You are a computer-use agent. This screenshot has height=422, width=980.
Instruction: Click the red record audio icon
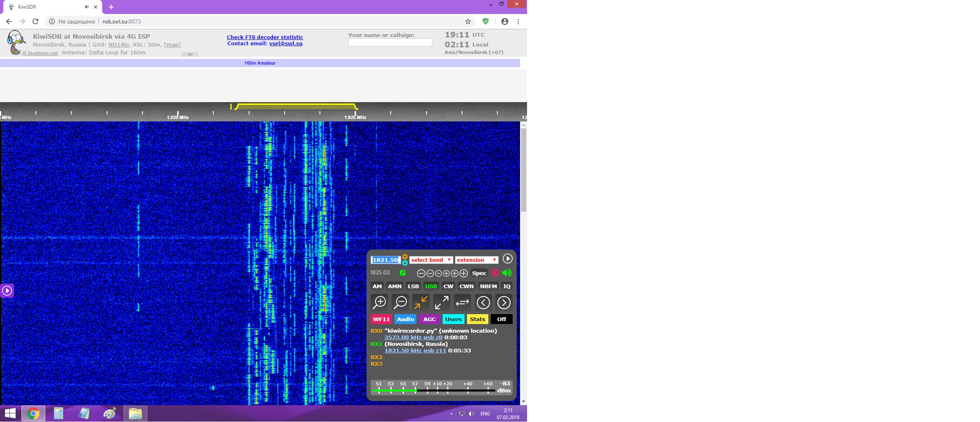(x=495, y=273)
